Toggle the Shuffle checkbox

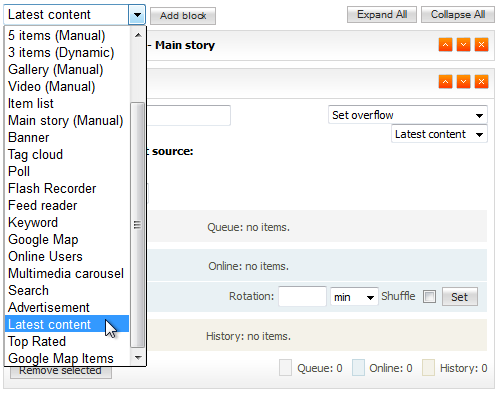pos(429,296)
